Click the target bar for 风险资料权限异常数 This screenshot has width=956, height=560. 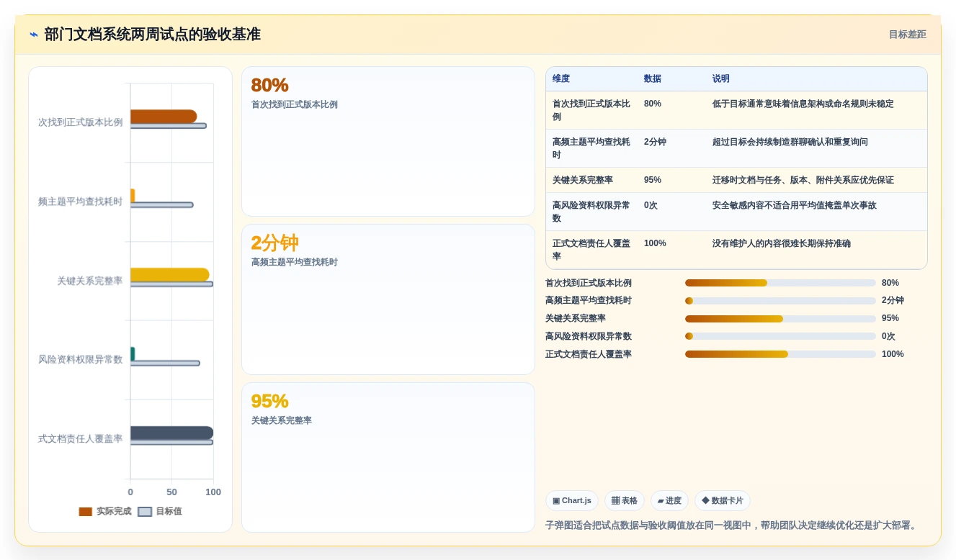coord(165,363)
